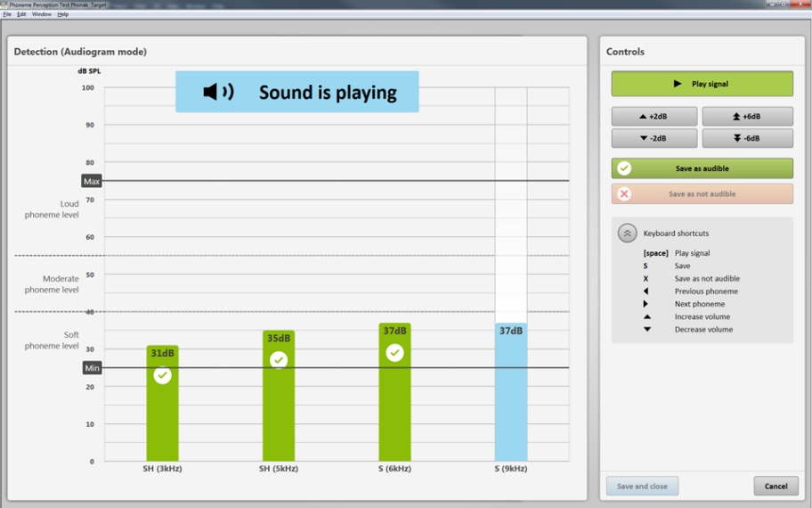Viewport: 812px width, 508px height.
Task: Decrease volume with -2dB button
Action: [654, 138]
